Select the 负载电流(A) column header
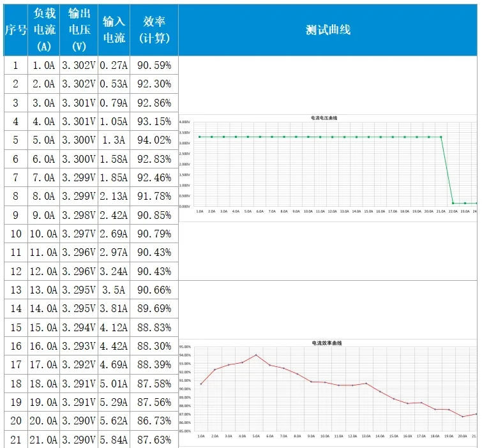Screen dimensions: 482x448 tap(44, 30)
